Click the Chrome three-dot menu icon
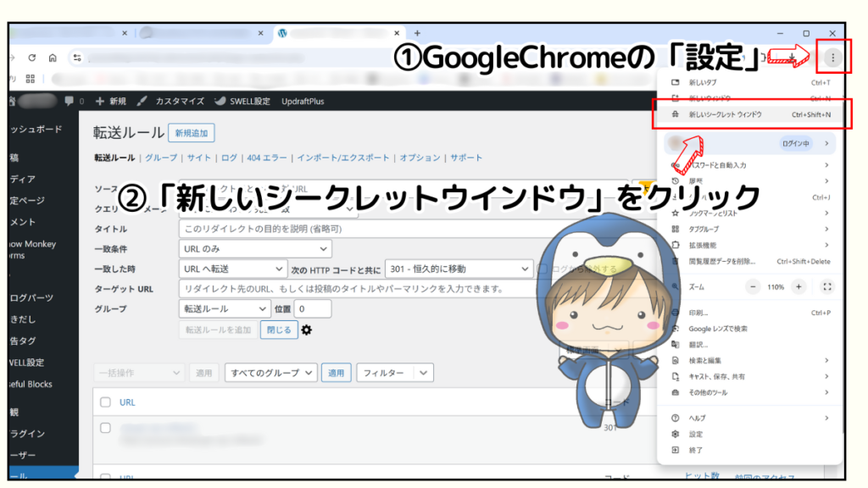This screenshot has height=488, width=868. pos(832,58)
